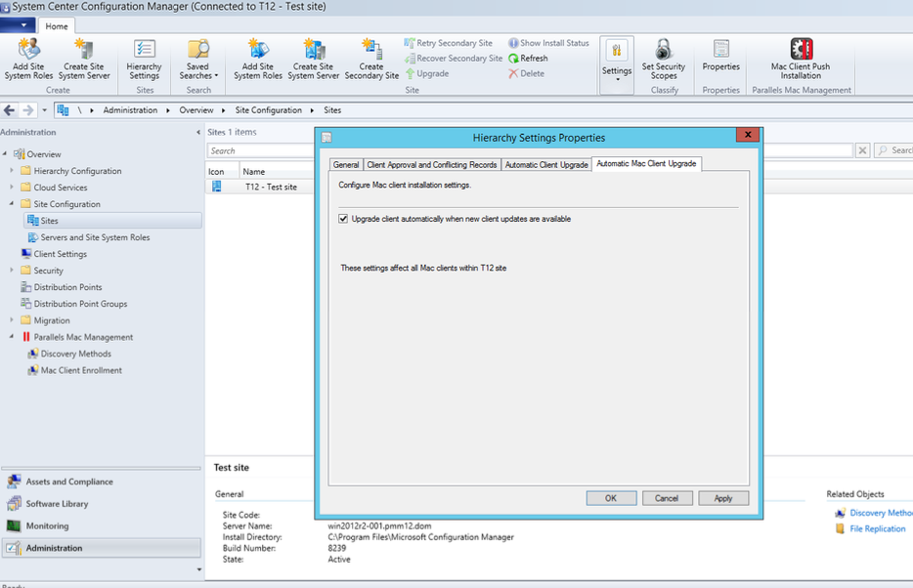Screen dimensions: 913x588
Task: Click the Upgrade ribbon command
Action: [427, 73]
